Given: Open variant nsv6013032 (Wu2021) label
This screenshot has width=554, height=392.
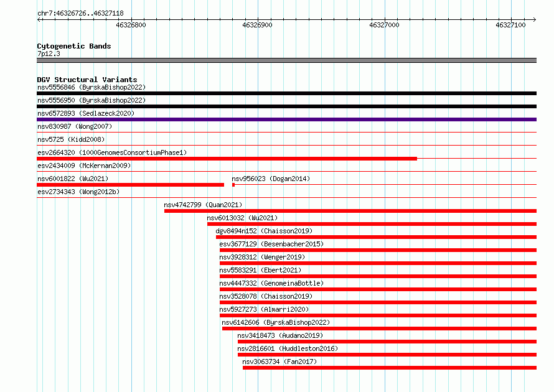Looking at the screenshot, I should coord(242,218).
